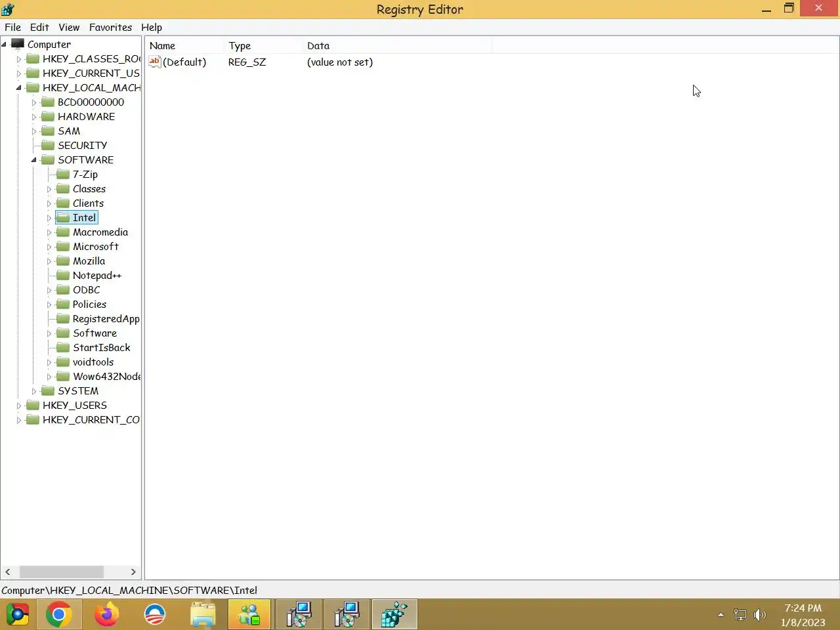Expand the Classes key arrow
Screen dimensions: 840x630
point(49,189)
